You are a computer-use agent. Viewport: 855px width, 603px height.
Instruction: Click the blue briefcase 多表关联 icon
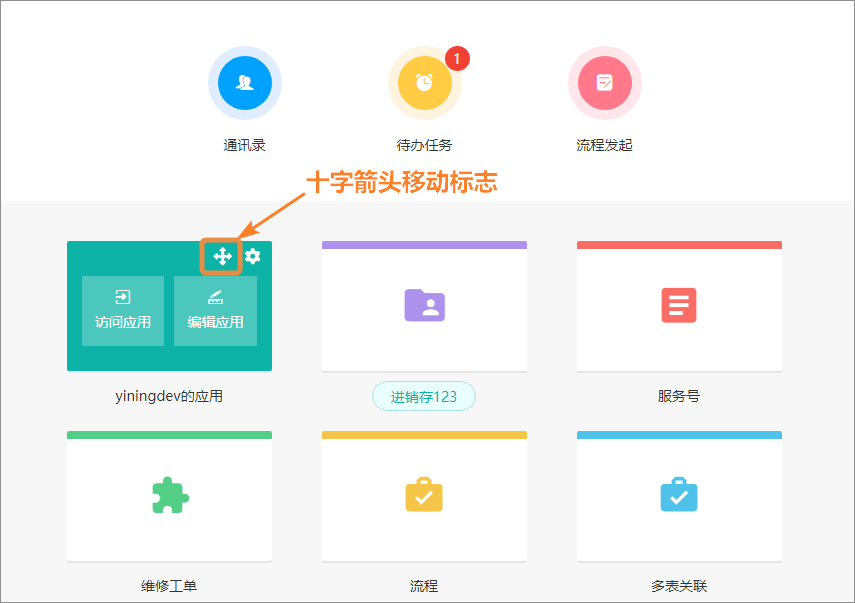(x=679, y=494)
